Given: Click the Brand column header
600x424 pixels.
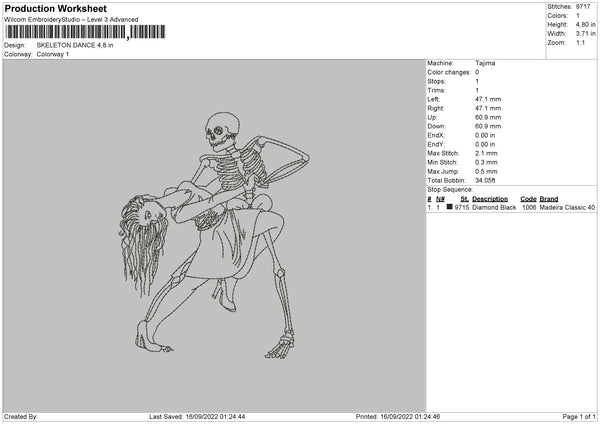Looking at the screenshot, I should pyautogui.click(x=549, y=199).
